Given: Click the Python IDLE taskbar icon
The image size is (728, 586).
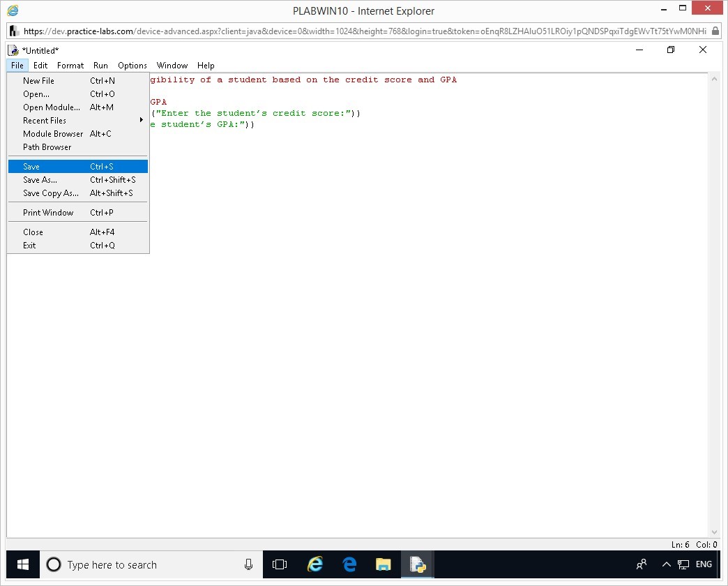Looking at the screenshot, I should (418, 564).
